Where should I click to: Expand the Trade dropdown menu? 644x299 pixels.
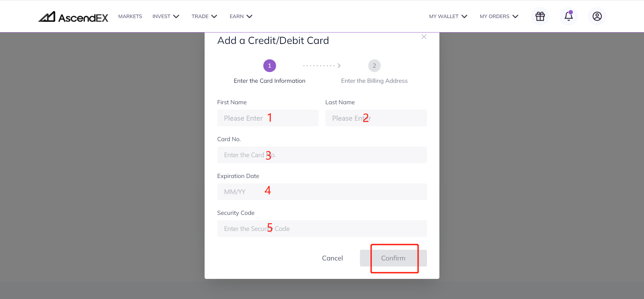204,16
